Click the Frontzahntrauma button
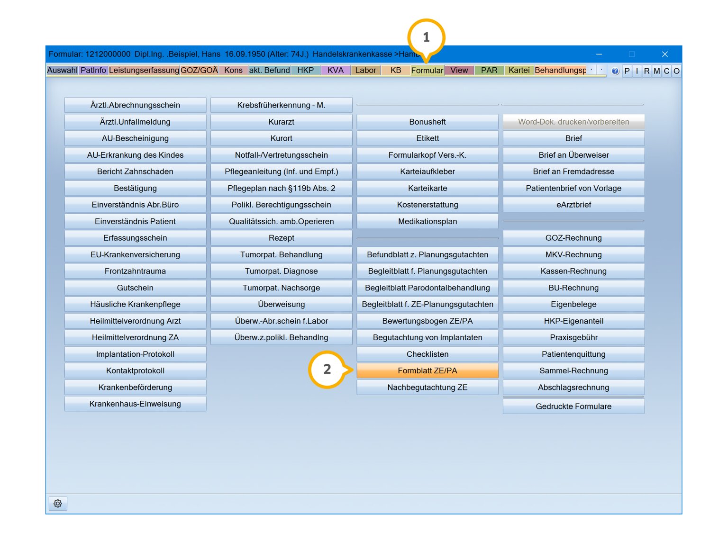 click(x=135, y=271)
